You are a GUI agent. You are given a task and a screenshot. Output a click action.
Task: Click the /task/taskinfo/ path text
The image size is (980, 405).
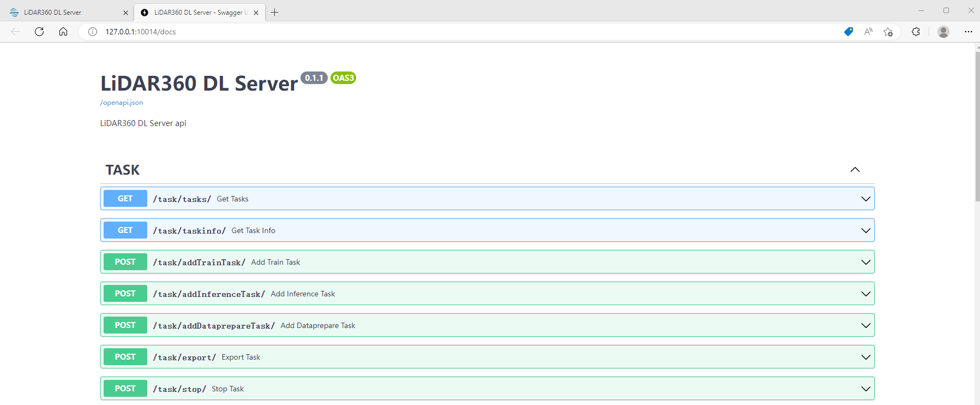point(189,231)
